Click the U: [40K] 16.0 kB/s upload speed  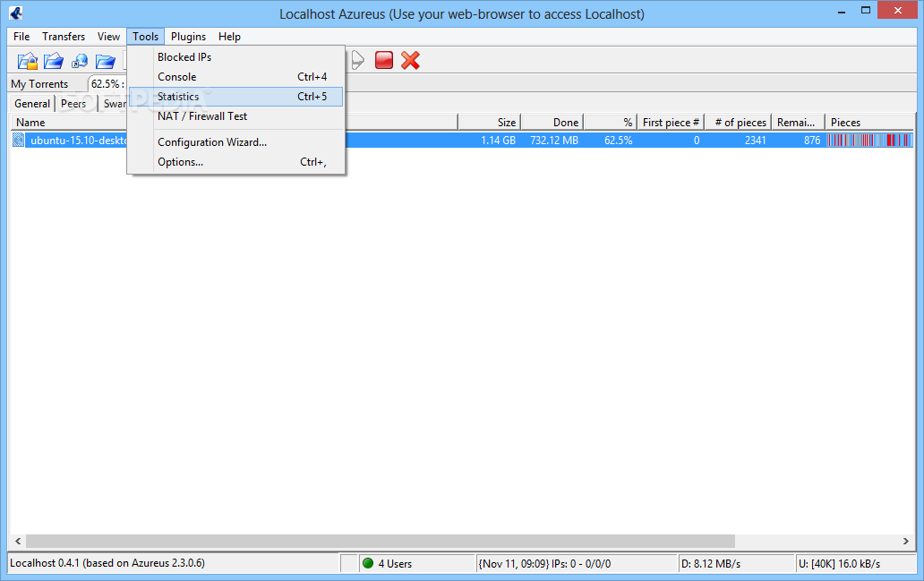click(839, 564)
